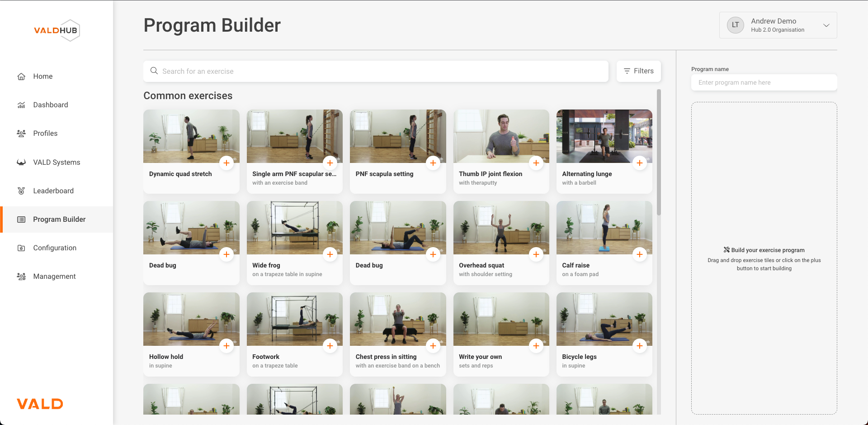Click the Profiles people icon
This screenshot has height=425, width=868.
click(21, 134)
